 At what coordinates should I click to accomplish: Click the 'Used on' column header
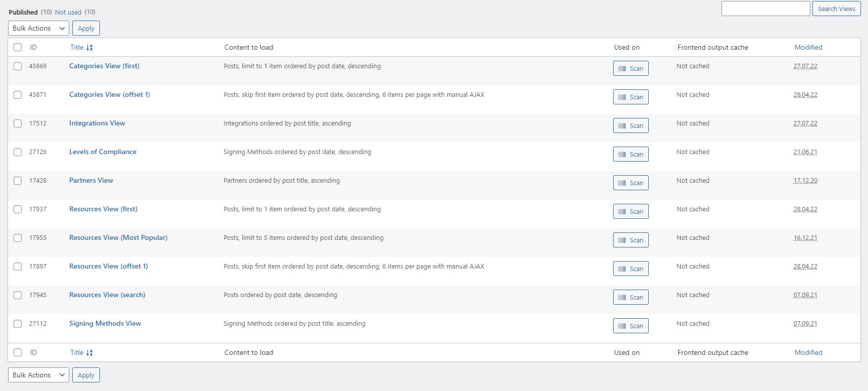627,47
